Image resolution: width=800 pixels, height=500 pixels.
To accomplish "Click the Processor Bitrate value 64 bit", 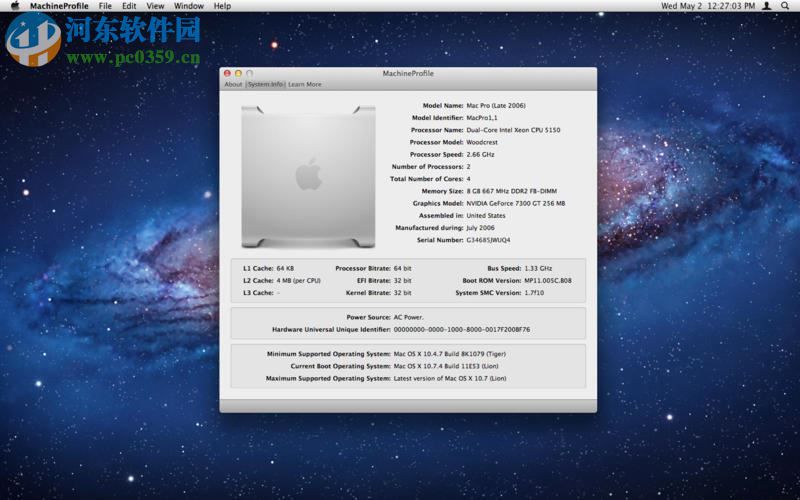I will pyautogui.click(x=403, y=268).
